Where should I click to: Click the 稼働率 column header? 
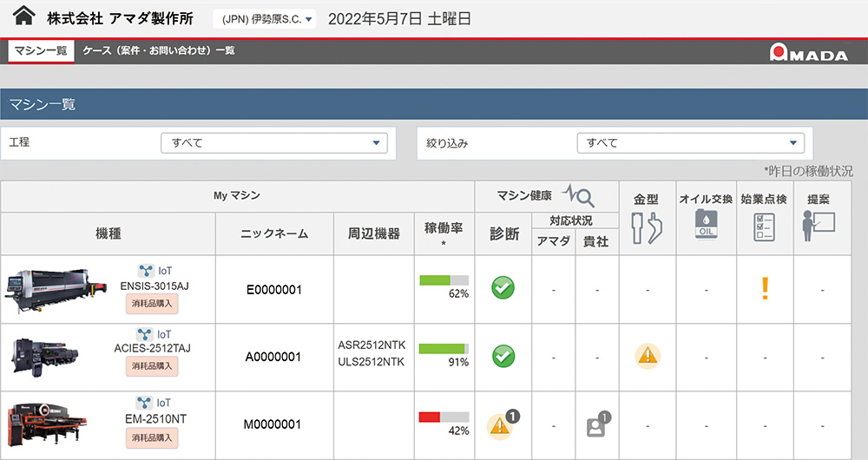tap(444, 233)
